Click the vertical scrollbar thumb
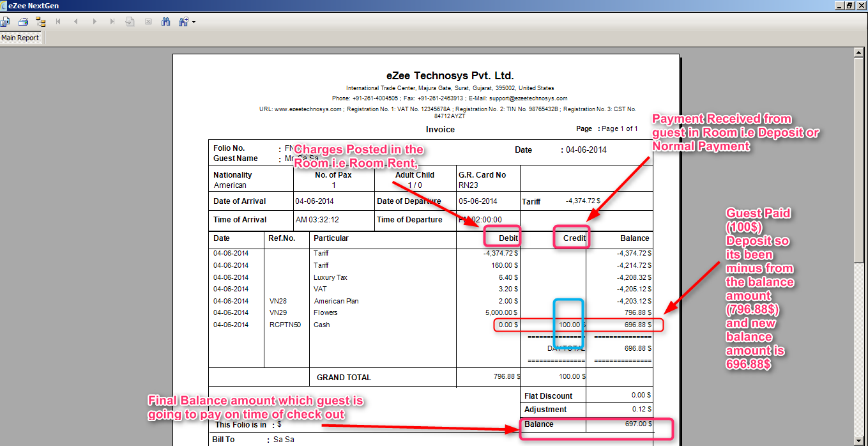The width and height of the screenshot is (868, 446). tap(860, 160)
